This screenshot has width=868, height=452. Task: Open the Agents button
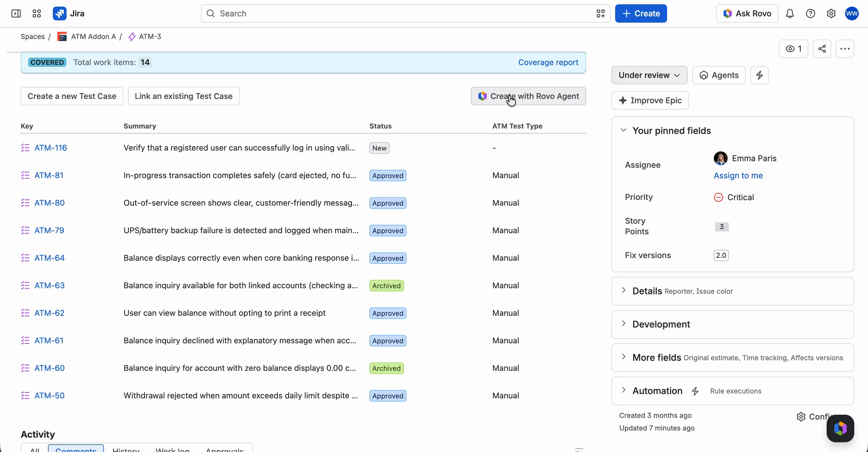(x=719, y=75)
